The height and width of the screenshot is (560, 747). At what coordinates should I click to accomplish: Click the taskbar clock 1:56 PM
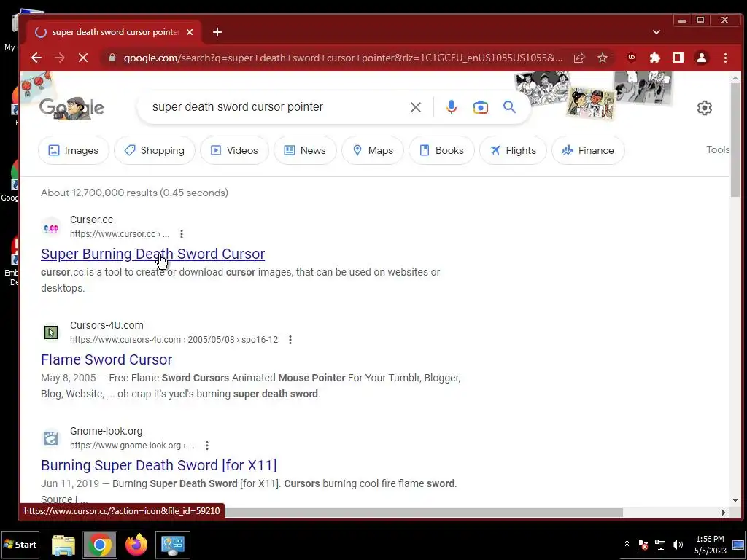pyautogui.click(x=710, y=539)
